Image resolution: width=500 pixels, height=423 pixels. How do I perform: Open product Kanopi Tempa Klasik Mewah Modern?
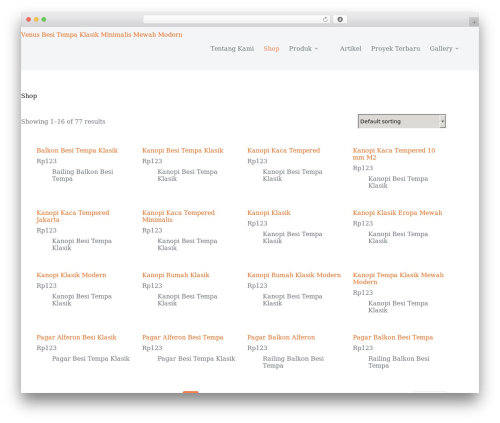tap(398, 278)
